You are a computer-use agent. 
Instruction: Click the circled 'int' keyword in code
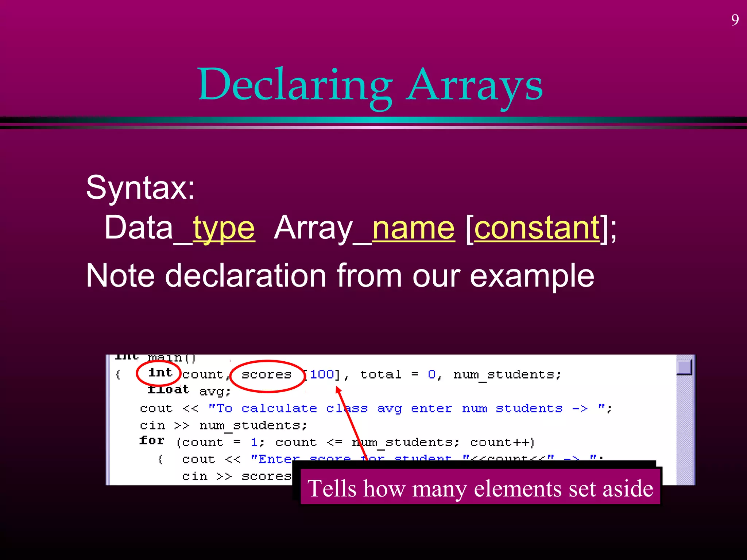click(x=160, y=373)
